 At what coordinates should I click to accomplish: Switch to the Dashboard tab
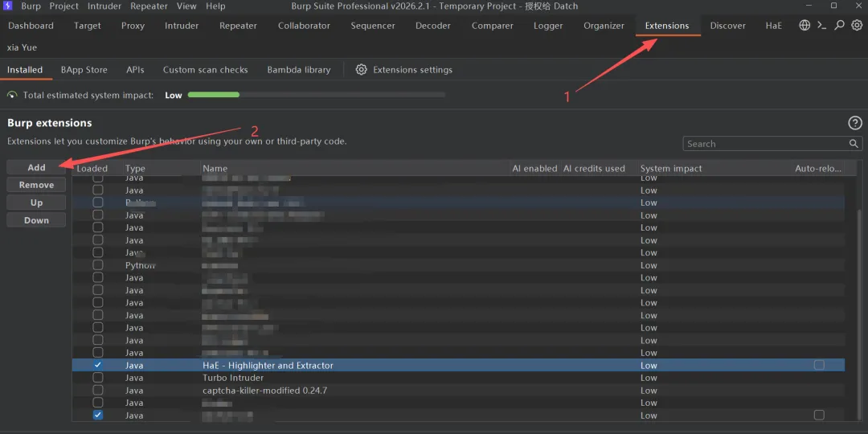pos(31,26)
